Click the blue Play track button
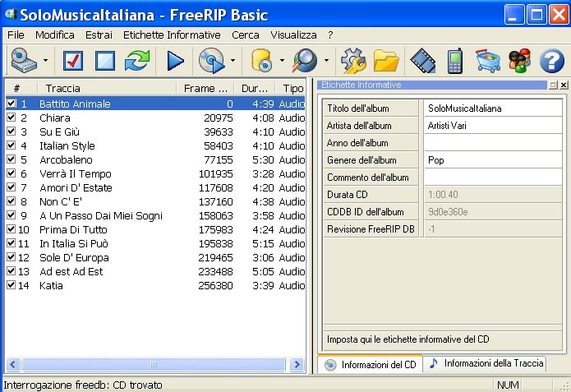Screen dimensions: 571x392 pos(175,61)
